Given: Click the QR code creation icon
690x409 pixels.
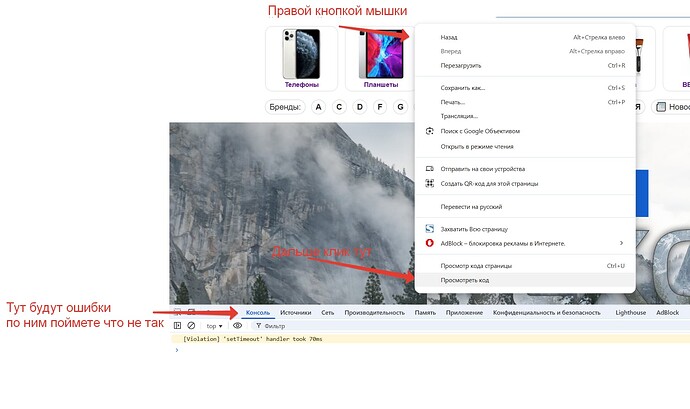Looking at the screenshot, I should pos(429,184).
